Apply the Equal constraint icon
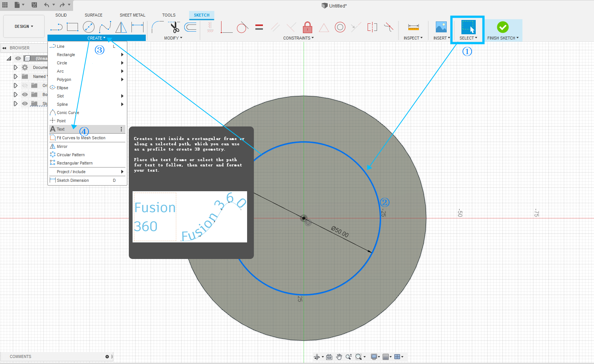Viewport: 594px width, 364px height. pyautogui.click(x=259, y=27)
